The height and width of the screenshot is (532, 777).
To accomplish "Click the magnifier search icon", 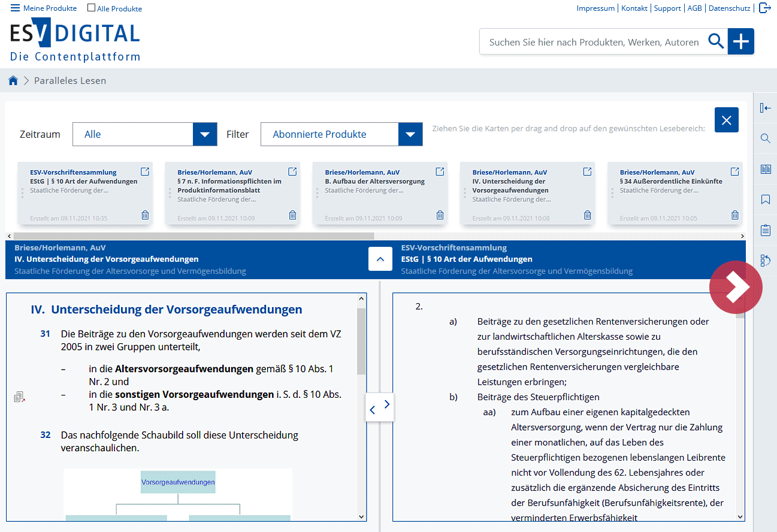I will (716, 41).
